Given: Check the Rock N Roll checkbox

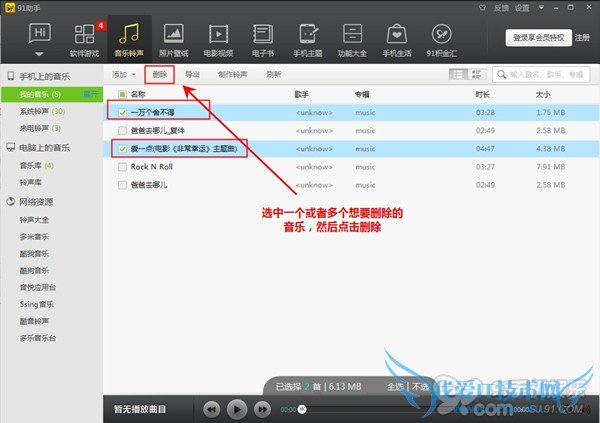Looking at the screenshot, I should click(x=122, y=167).
